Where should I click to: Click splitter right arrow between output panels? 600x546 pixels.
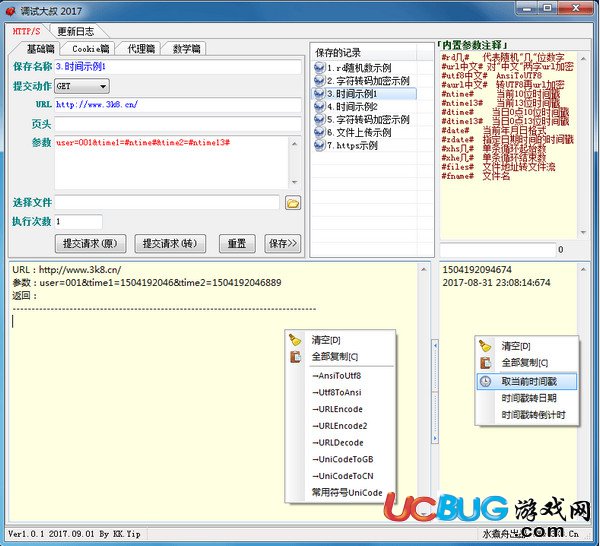click(435, 438)
